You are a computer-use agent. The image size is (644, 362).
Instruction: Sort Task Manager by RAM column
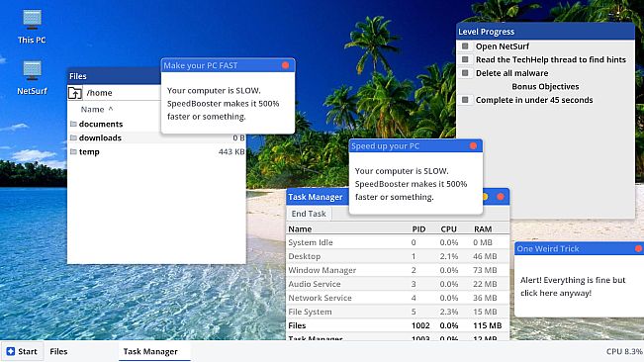(x=483, y=229)
